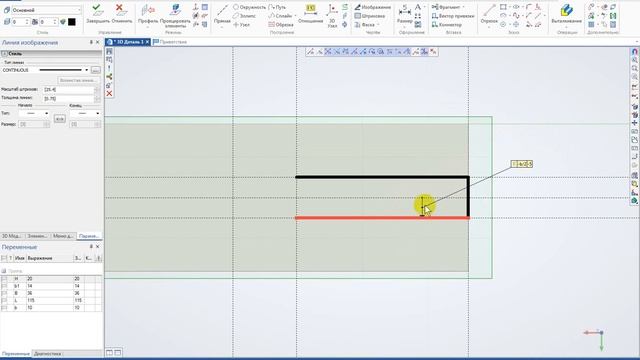This screenshot has height=360, width=640.
Task: Click the Толщина линии input field
Action: [x=69, y=98]
